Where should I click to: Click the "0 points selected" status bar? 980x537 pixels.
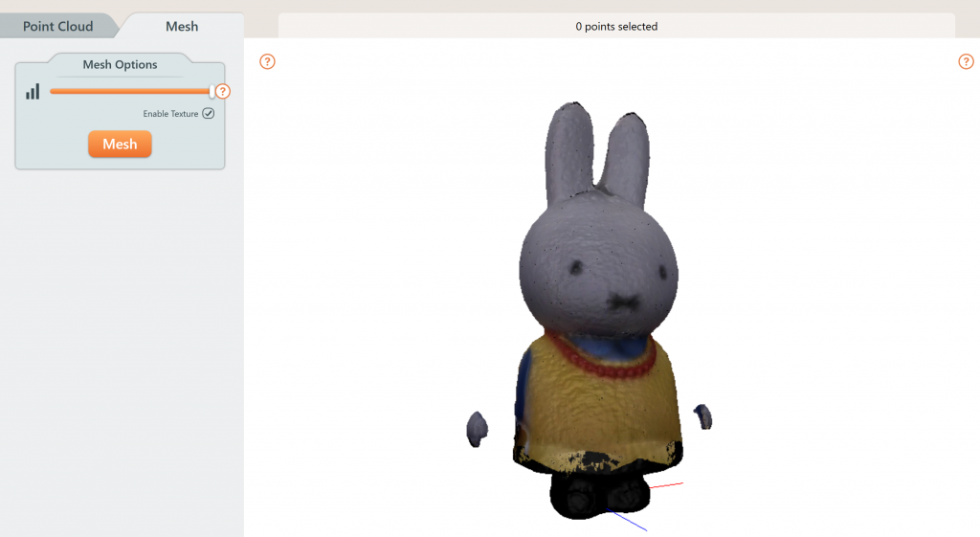pyautogui.click(x=616, y=27)
